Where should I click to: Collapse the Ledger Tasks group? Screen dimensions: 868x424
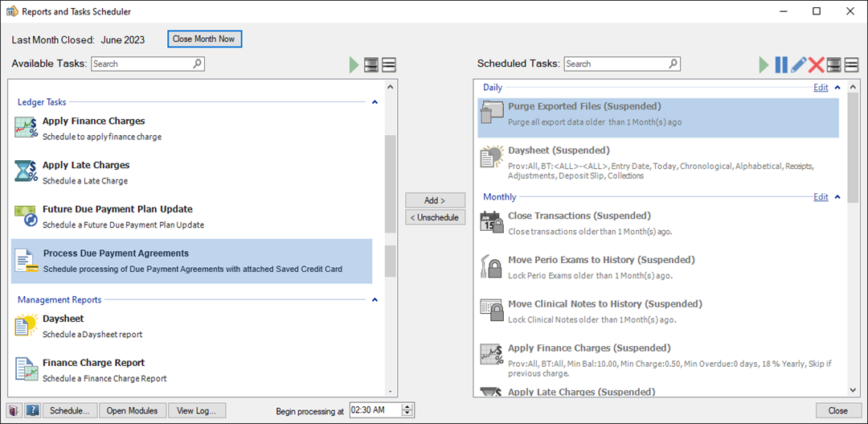(374, 102)
